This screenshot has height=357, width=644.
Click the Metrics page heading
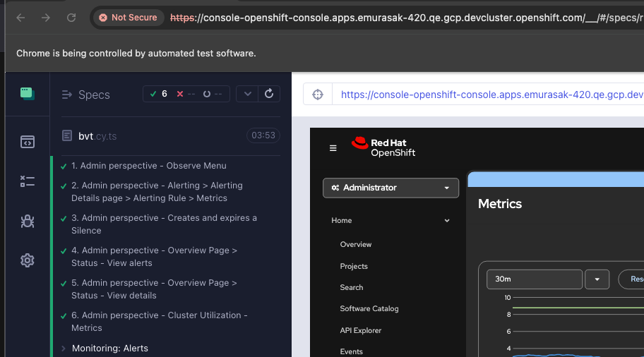coord(500,204)
